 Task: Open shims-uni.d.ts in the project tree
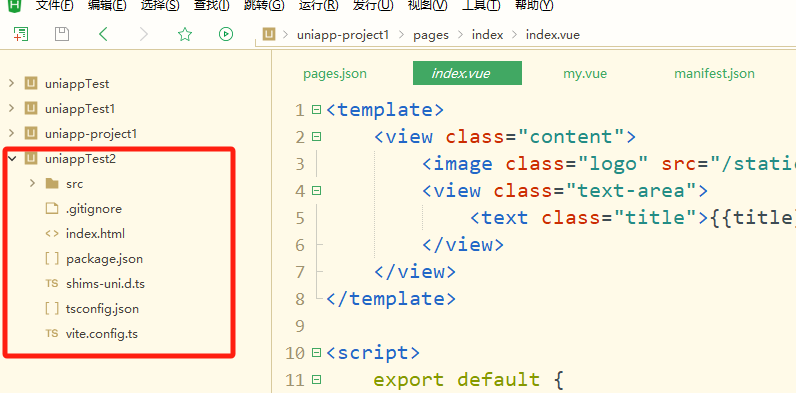[105, 284]
